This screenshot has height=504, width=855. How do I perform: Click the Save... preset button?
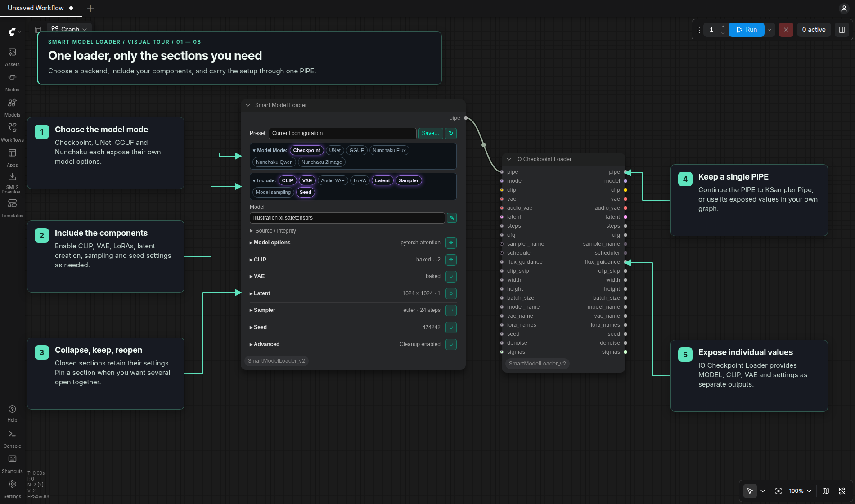431,133
